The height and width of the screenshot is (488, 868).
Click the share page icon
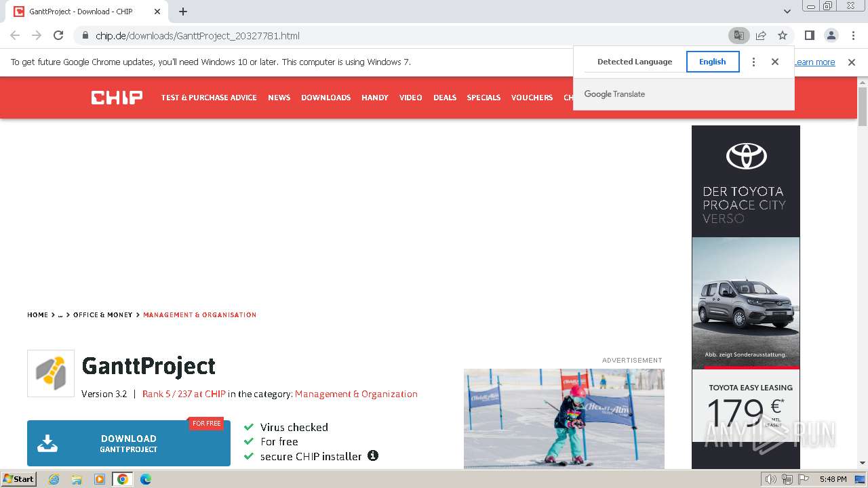click(x=761, y=35)
